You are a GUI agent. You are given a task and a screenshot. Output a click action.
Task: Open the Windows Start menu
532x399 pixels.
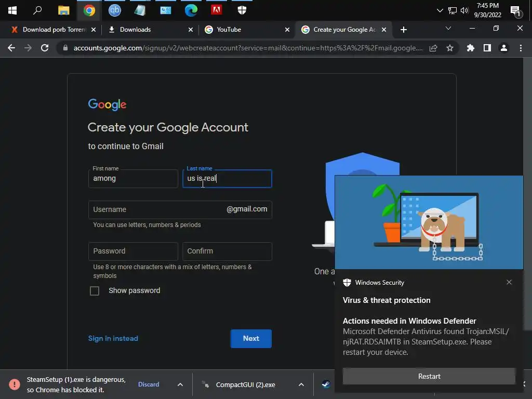pyautogui.click(x=12, y=10)
